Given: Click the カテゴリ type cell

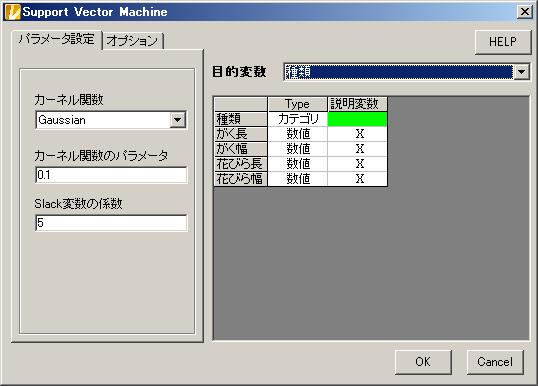Looking at the screenshot, I should pos(297,119).
